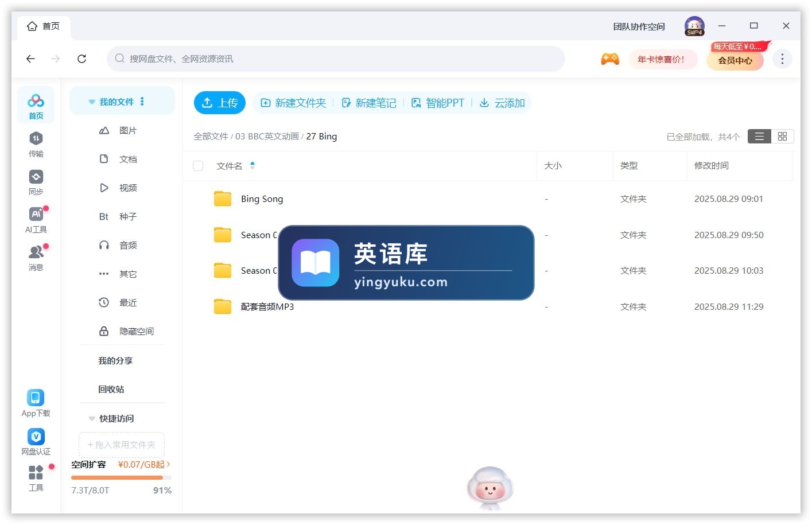
Task: Refresh the page with reload icon
Action: tap(81, 59)
